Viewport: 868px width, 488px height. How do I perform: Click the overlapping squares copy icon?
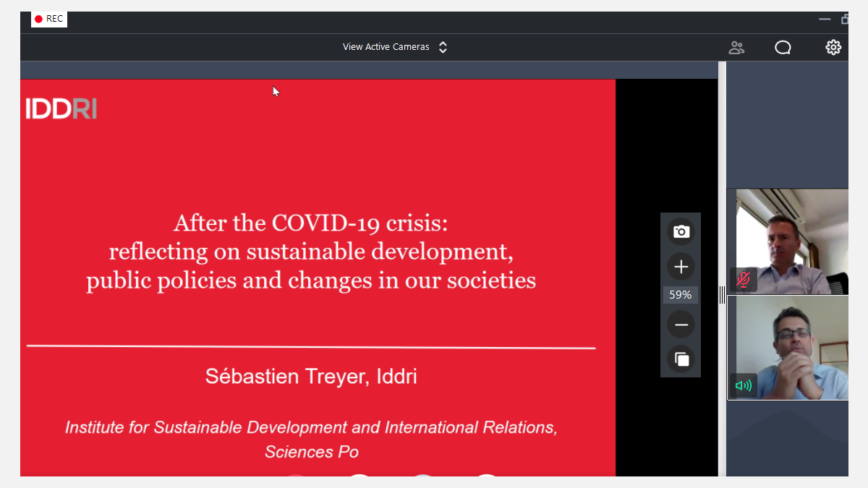click(681, 359)
